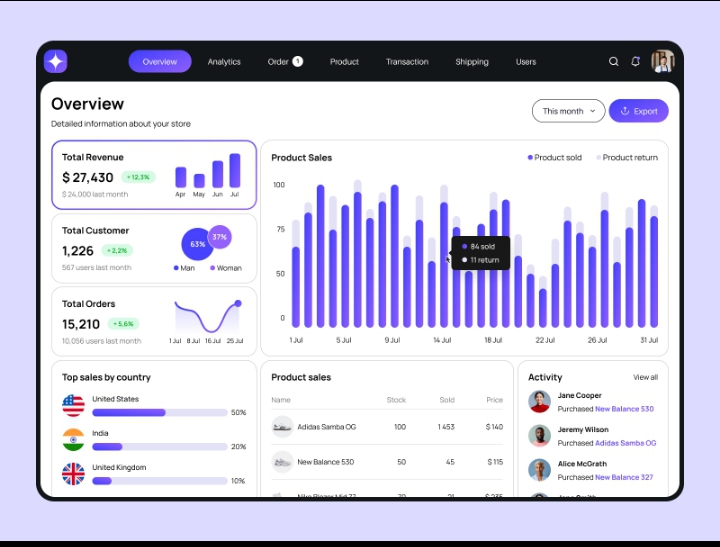The width and height of the screenshot is (720, 547).
Task: Click the star app logo icon
Action: 56,61
